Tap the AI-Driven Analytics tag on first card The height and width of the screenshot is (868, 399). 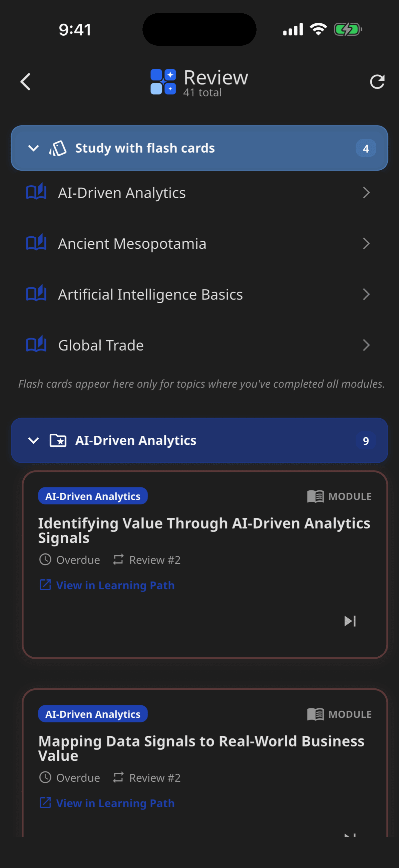pos(93,496)
